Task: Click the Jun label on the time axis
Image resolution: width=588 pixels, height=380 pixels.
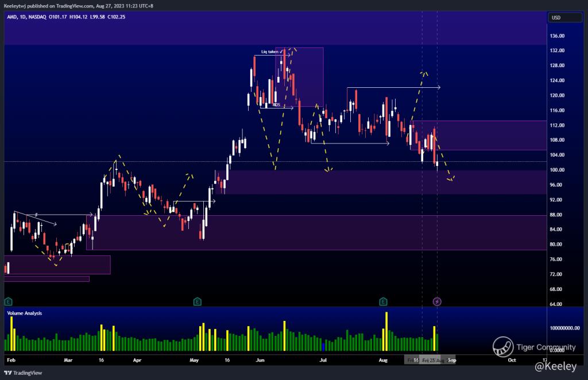Action: click(x=260, y=360)
